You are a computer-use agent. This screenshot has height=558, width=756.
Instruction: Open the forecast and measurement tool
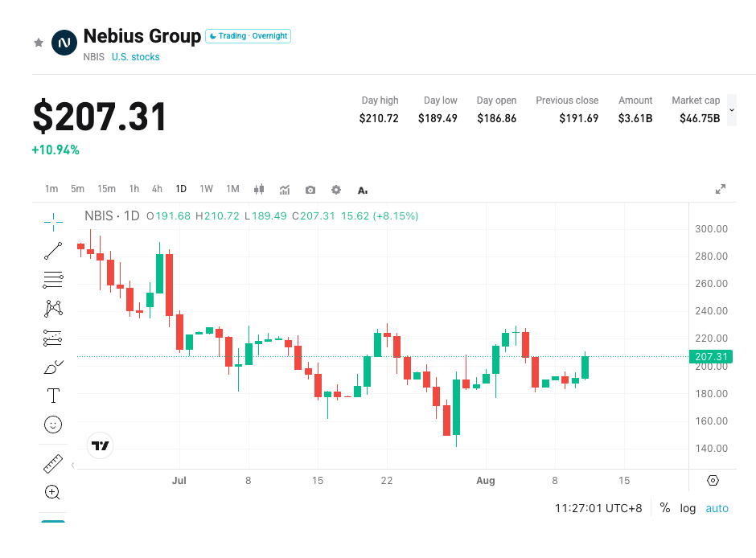tap(53, 338)
